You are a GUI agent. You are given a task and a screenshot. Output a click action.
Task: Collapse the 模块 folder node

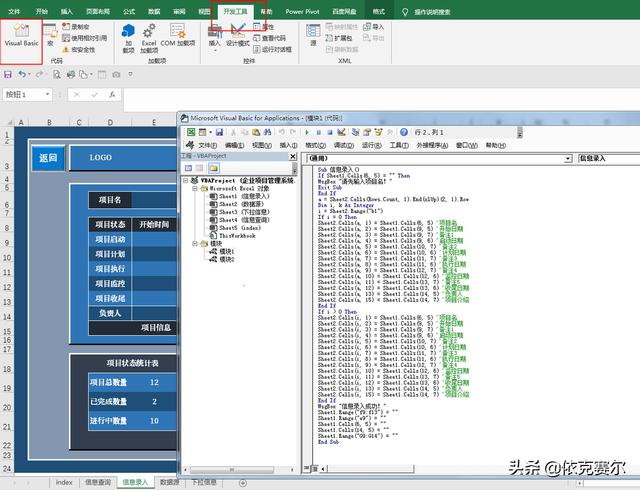tap(195, 243)
